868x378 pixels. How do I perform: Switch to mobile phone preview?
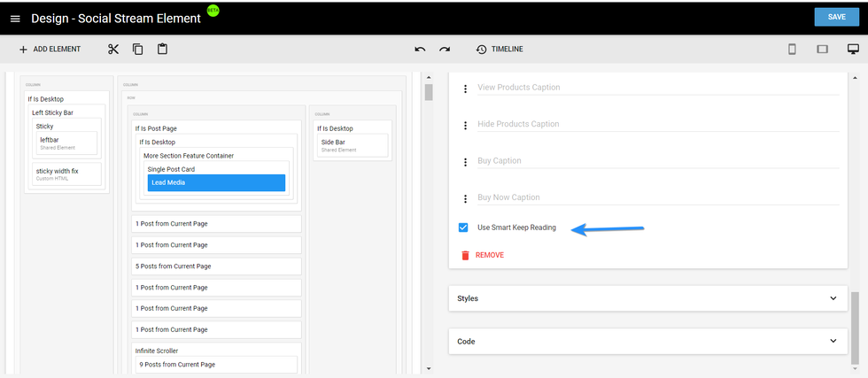click(x=792, y=50)
